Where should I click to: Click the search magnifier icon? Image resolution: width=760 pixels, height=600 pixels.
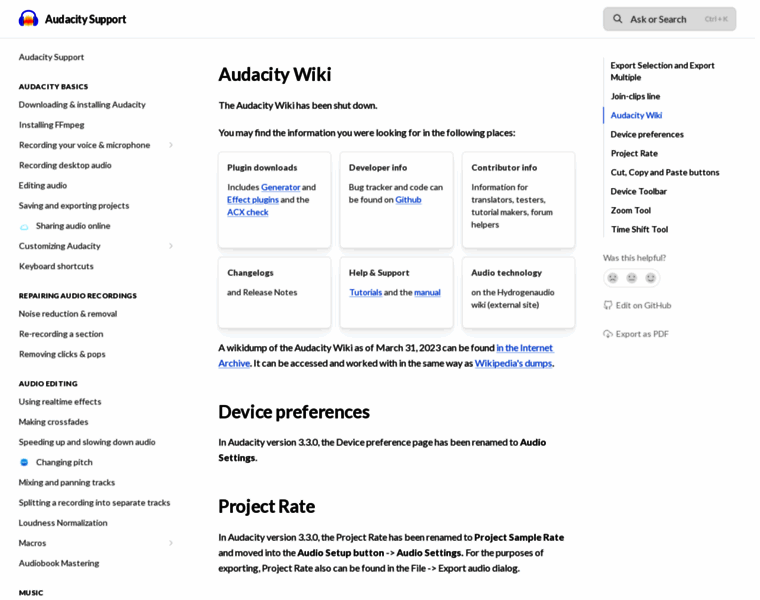618,19
